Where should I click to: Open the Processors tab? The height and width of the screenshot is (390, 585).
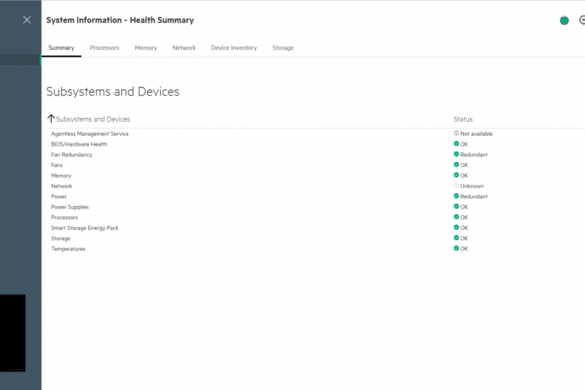click(x=104, y=48)
